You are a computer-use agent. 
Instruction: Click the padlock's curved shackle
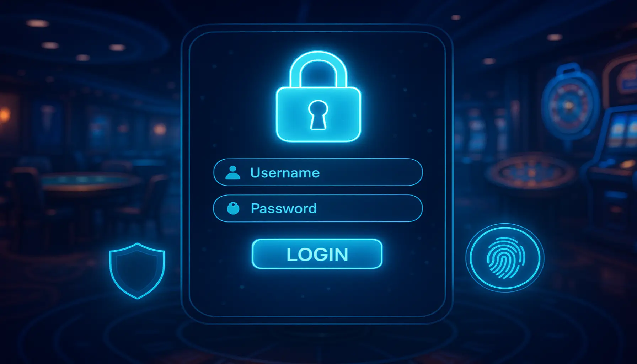(x=318, y=70)
